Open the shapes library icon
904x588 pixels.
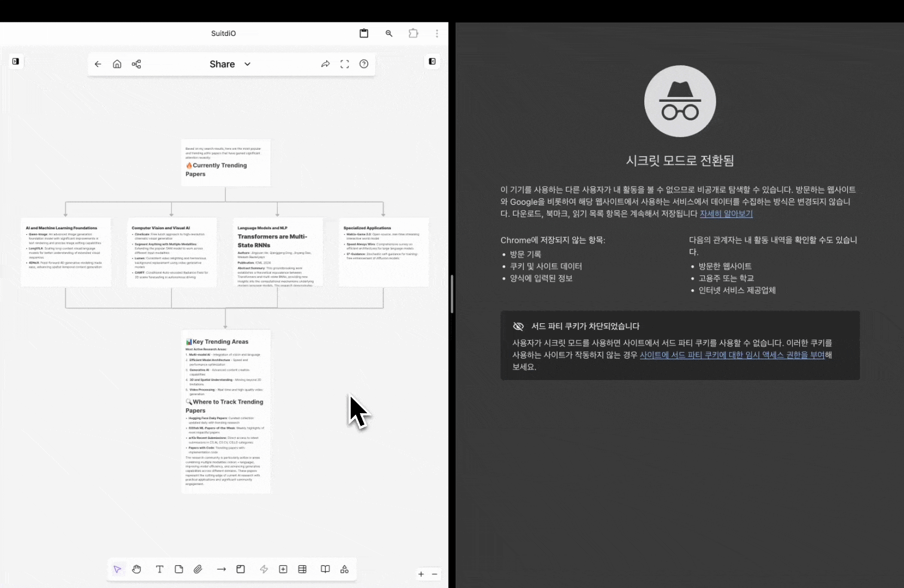tap(344, 569)
